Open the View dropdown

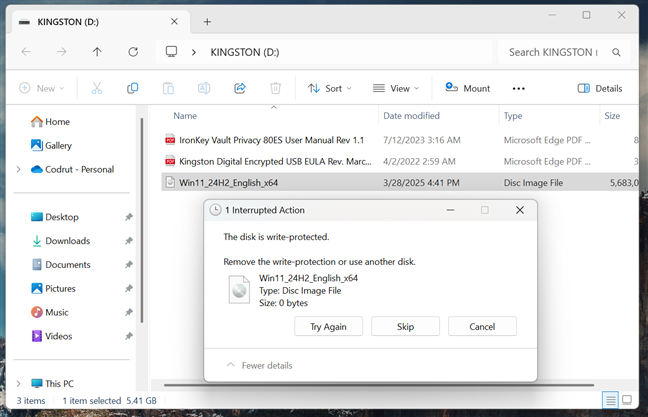pos(396,88)
